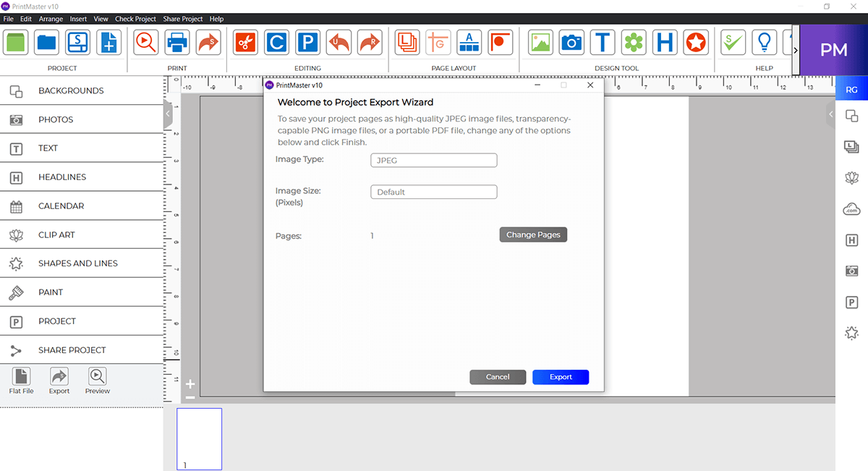
Task: Open the Print tool
Action: [x=177, y=42]
